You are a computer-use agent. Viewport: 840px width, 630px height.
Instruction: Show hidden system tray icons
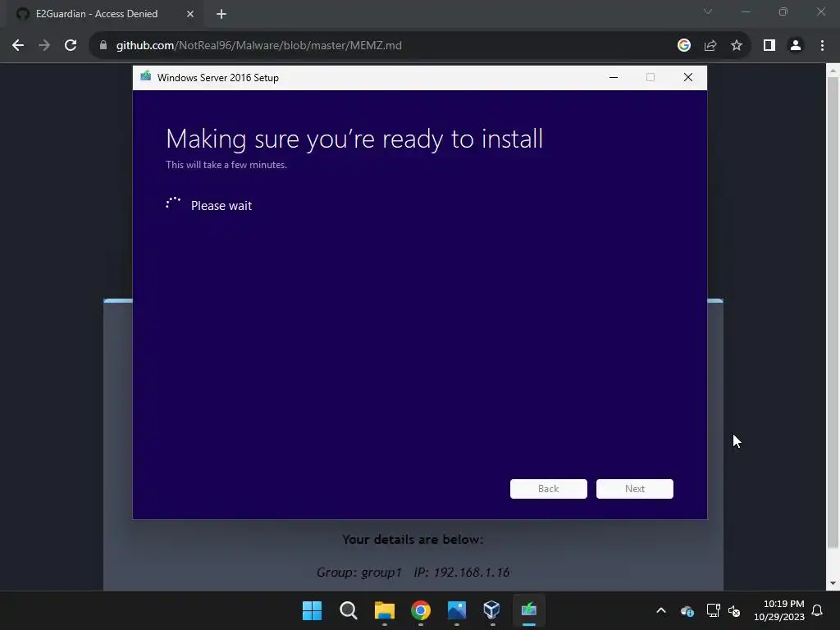(x=661, y=610)
